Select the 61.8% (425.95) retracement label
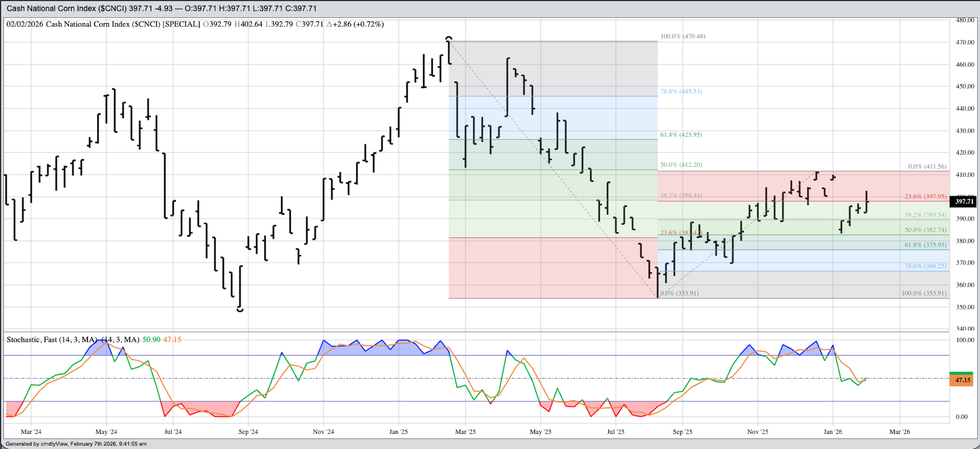 point(681,135)
